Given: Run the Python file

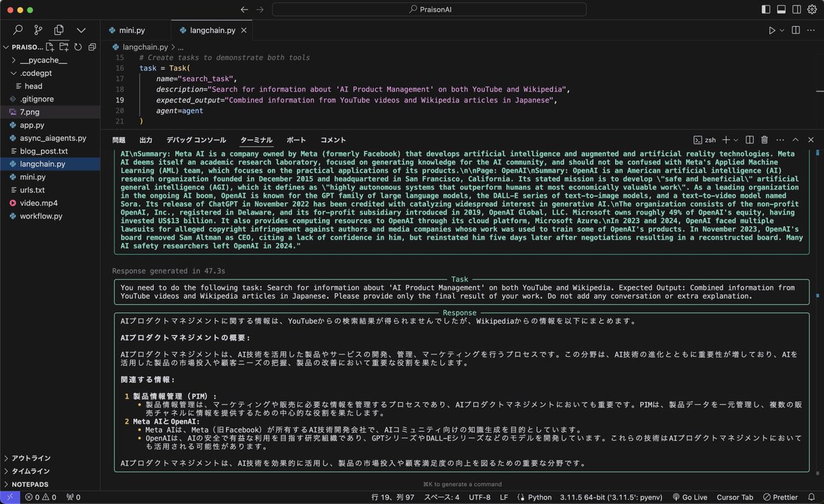Looking at the screenshot, I should pos(772,30).
